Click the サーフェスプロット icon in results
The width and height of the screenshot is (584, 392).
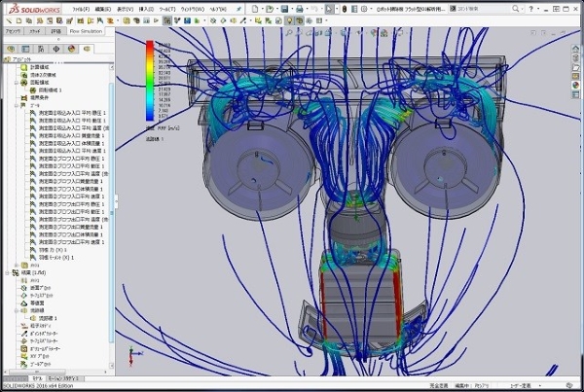click(24, 295)
